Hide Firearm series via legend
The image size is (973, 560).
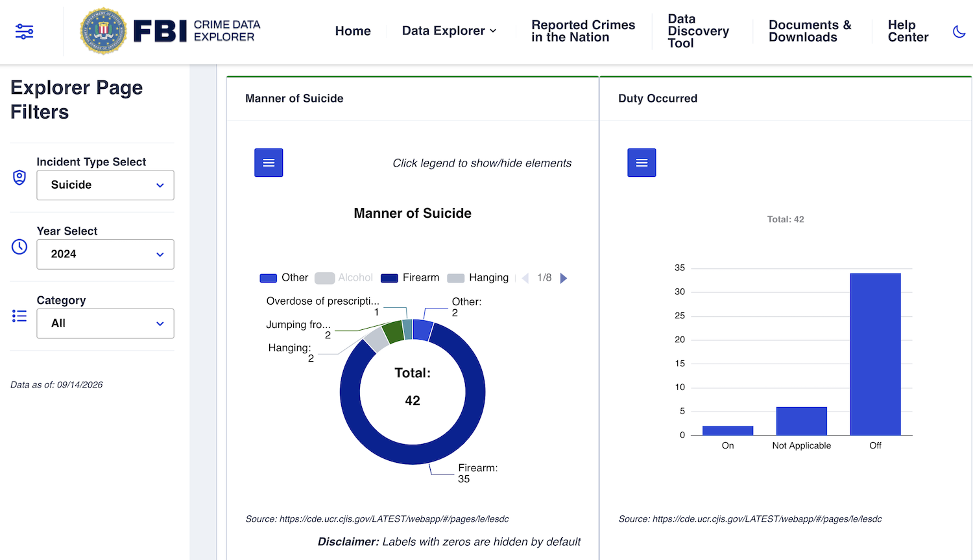click(x=410, y=277)
